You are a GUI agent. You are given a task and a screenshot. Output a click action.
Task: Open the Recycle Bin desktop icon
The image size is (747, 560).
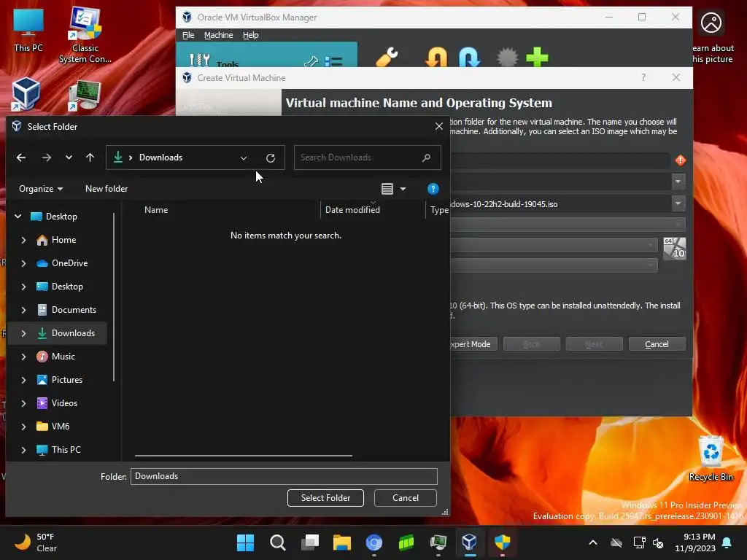click(711, 459)
